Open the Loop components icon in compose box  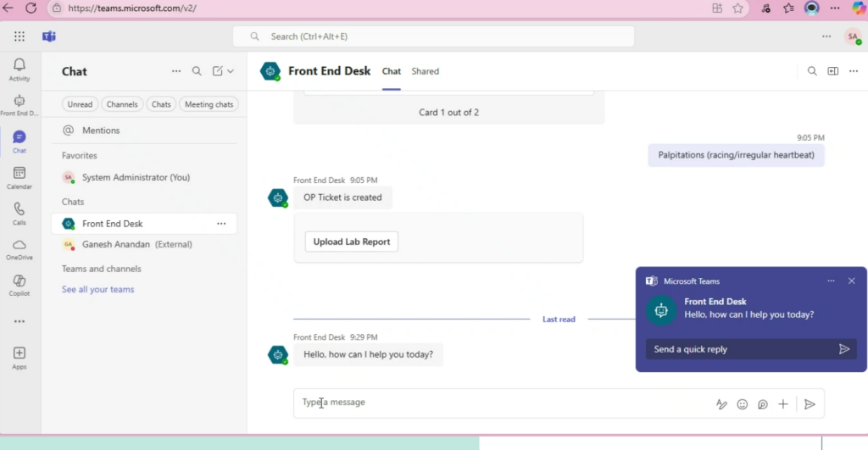[763, 404]
